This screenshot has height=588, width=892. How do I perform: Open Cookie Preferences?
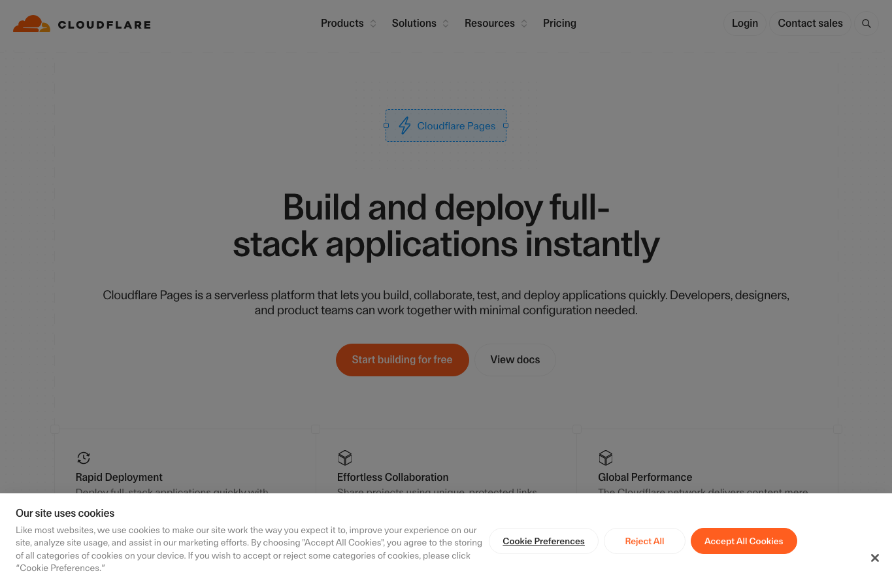544,541
